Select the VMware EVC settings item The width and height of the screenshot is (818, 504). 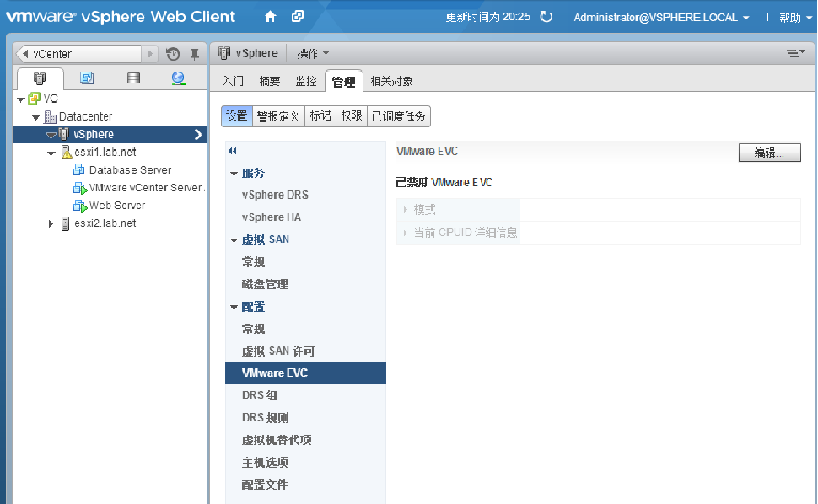305,373
